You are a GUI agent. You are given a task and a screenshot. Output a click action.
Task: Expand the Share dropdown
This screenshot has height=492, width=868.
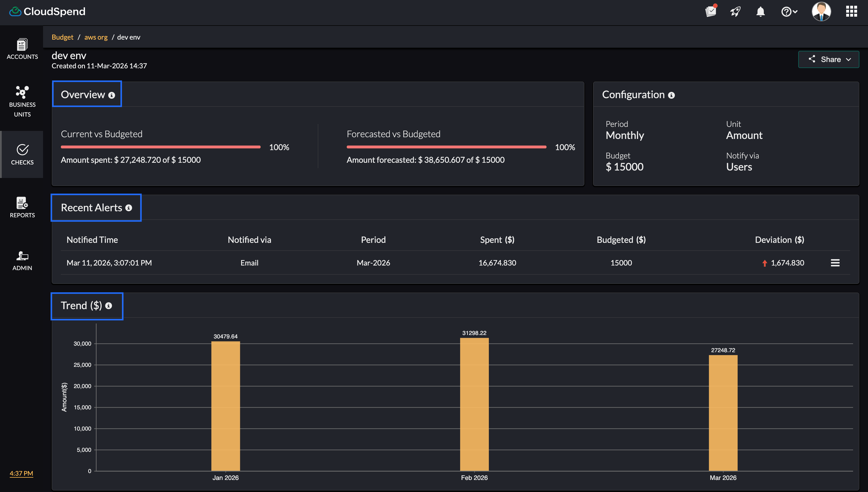point(828,59)
